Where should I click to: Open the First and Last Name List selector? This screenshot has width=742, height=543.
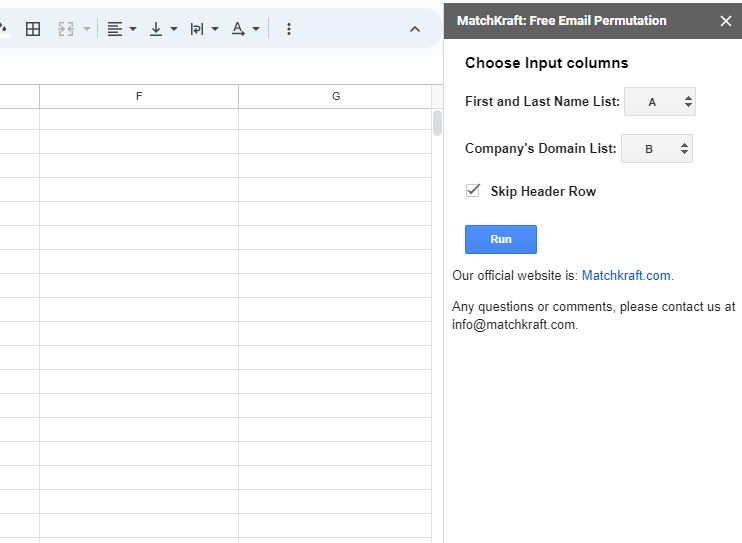(660, 101)
